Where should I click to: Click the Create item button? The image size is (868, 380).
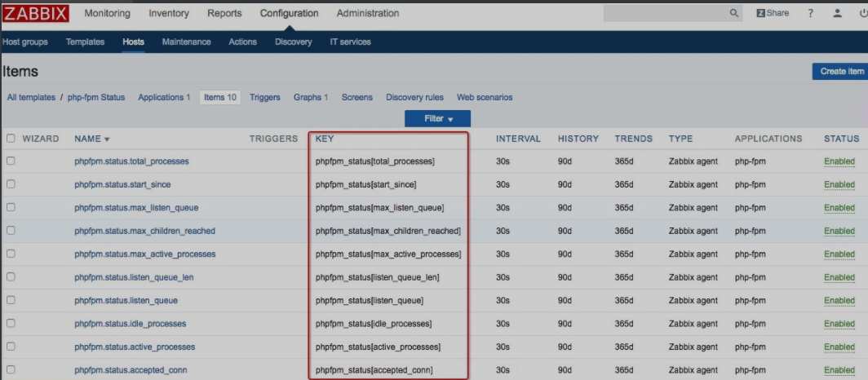coord(839,72)
